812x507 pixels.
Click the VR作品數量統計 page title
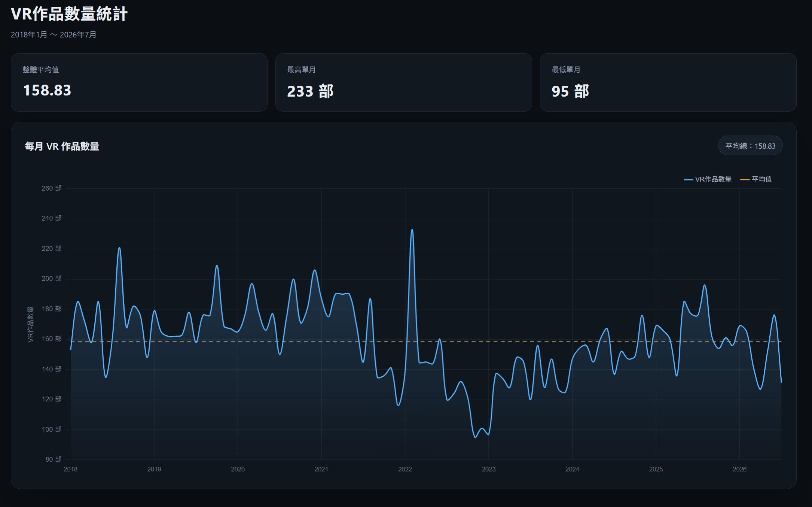(69, 14)
